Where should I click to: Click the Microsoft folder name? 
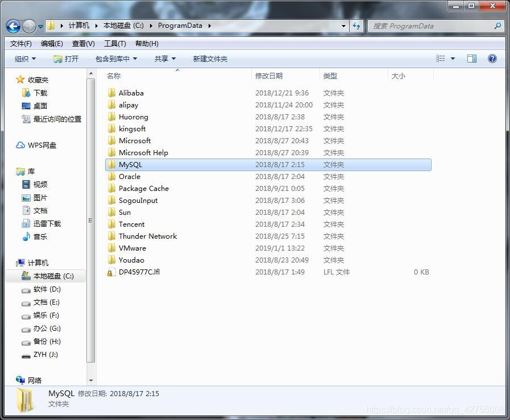pos(135,141)
